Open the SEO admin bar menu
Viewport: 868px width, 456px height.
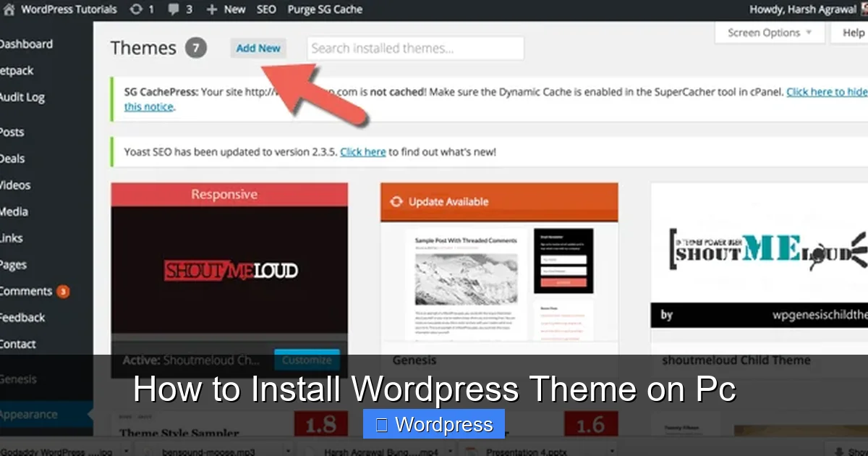coord(266,10)
